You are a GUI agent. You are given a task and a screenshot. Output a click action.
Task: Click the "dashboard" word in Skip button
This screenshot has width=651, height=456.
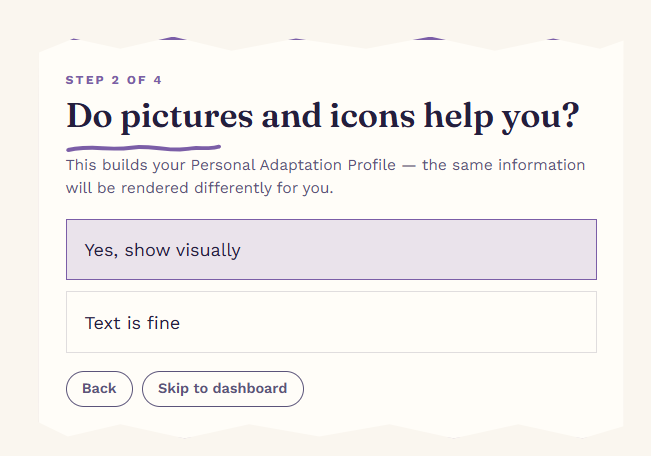[x=250, y=389]
